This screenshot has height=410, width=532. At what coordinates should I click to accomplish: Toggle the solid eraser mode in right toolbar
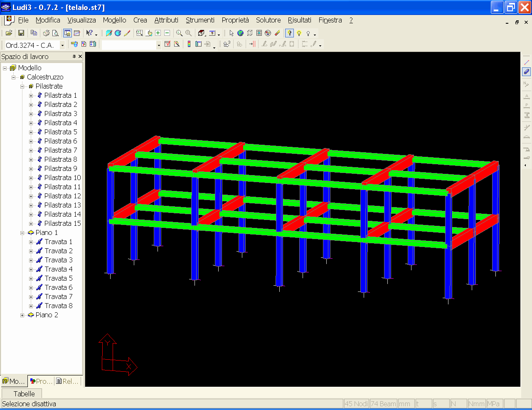click(x=527, y=72)
